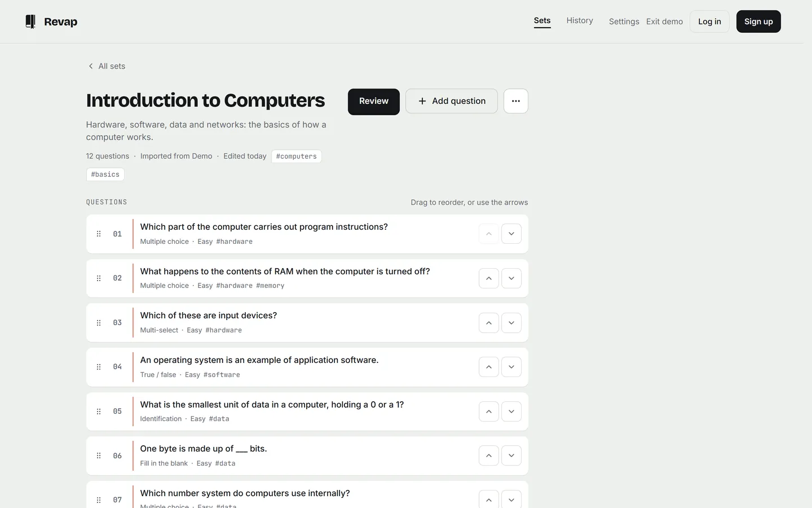
Task: Move question 02 down with arrow
Action: click(x=511, y=278)
